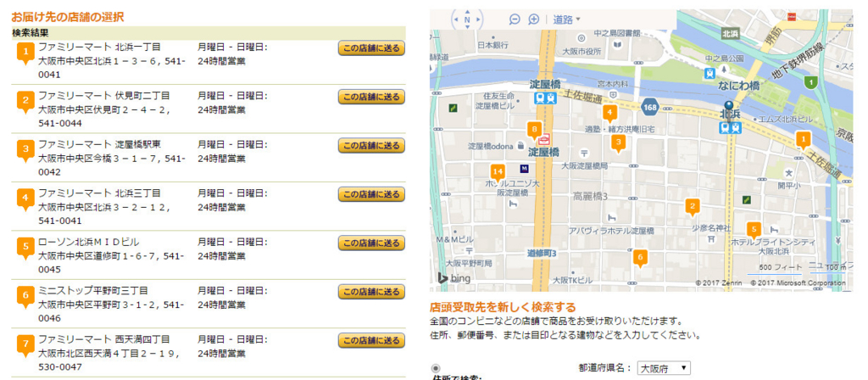Click the © 2017 Microsoft Corporation text
The image size is (868, 380).
tap(798, 283)
